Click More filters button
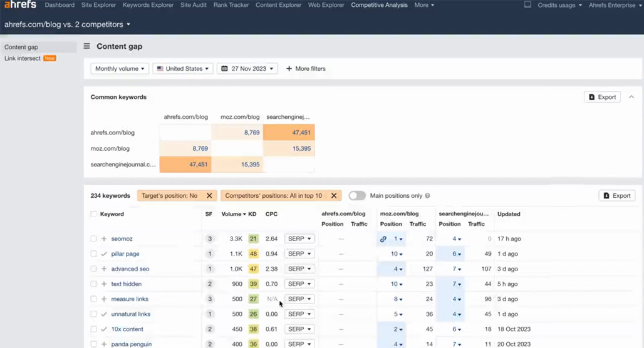 tap(306, 68)
